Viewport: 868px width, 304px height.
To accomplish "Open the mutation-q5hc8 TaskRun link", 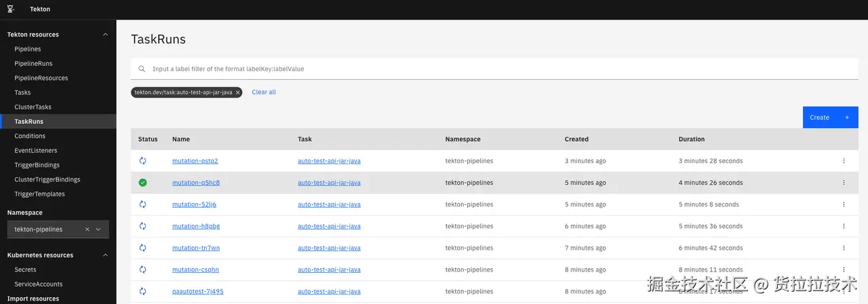I will [x=196, y=183].
